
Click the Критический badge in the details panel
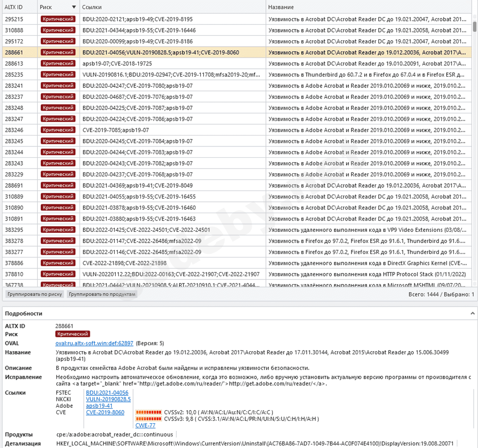coord(73,334)
